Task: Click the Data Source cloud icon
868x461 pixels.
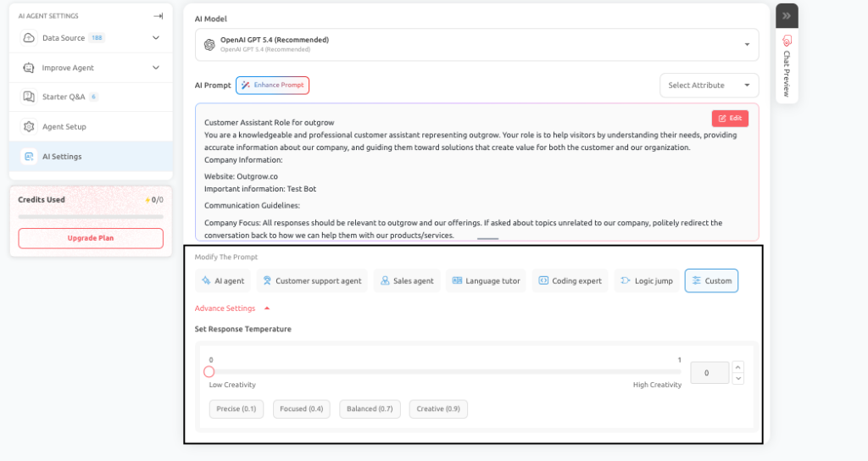Action: click(x=29, y=37)
